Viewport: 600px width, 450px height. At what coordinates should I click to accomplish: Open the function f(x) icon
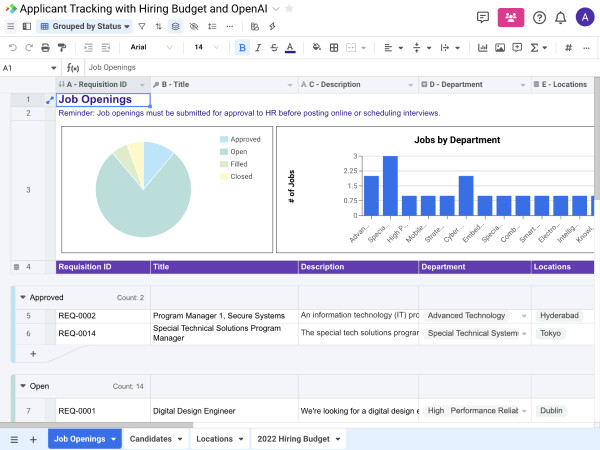click(73, 68)
